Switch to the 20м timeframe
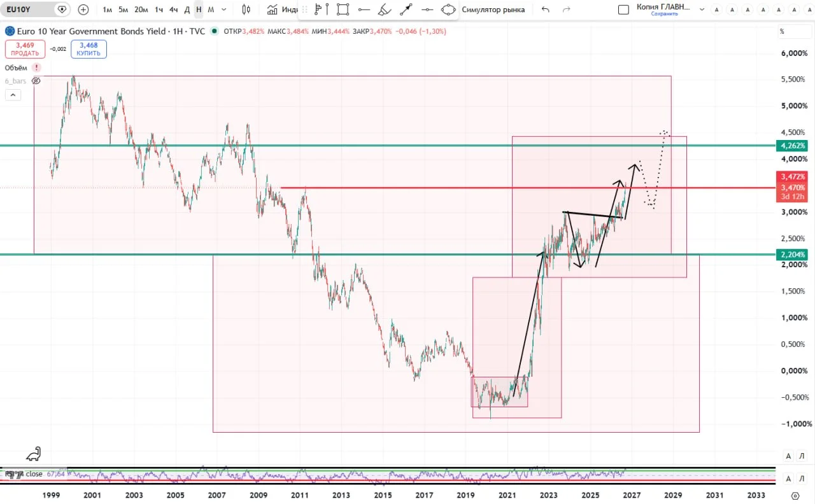815x504 pixels. (141, 10)
